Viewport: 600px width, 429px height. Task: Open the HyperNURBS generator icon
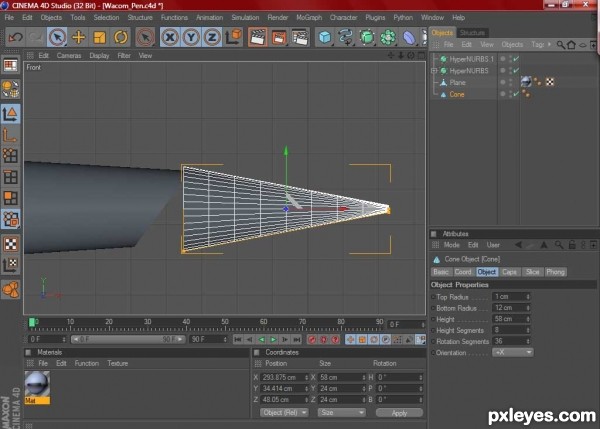click(367, 37)
